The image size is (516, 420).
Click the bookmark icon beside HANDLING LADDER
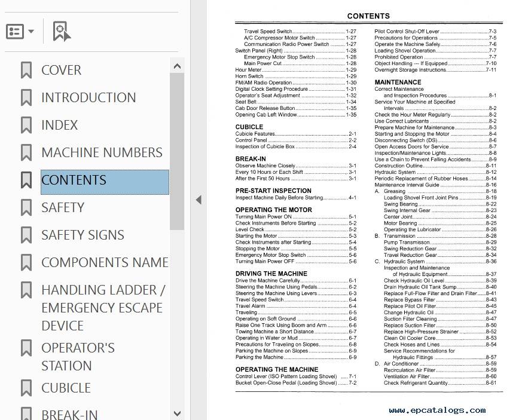pyautogui.click(x=26, y=290)
